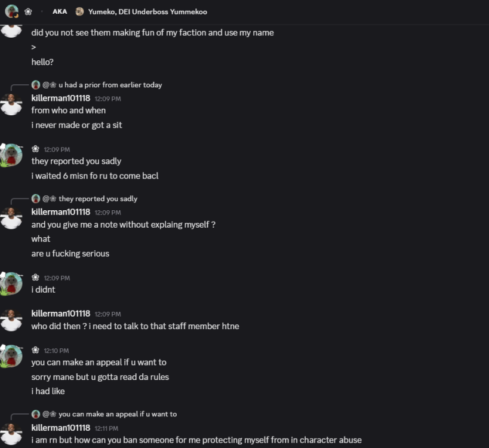Click the avatar beside the "i didnt" message
This screenshot has width=489, height=448.
[x=11, y=283]
